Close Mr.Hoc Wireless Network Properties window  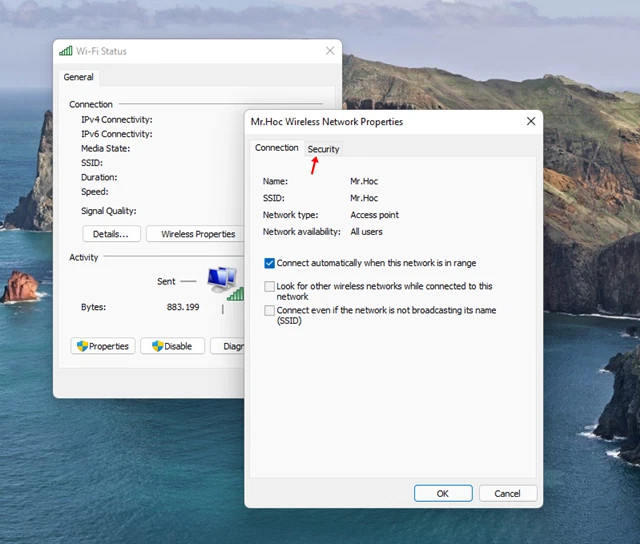(531, 121)
